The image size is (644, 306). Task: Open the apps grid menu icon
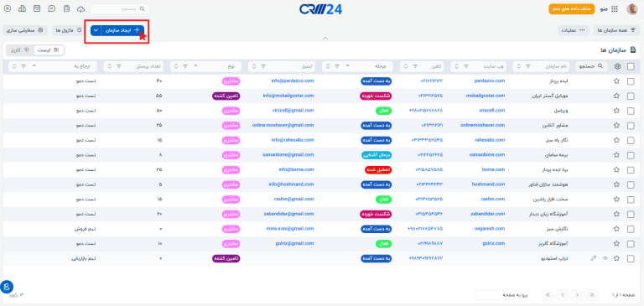pyautogui.click(x=615, y=9)
